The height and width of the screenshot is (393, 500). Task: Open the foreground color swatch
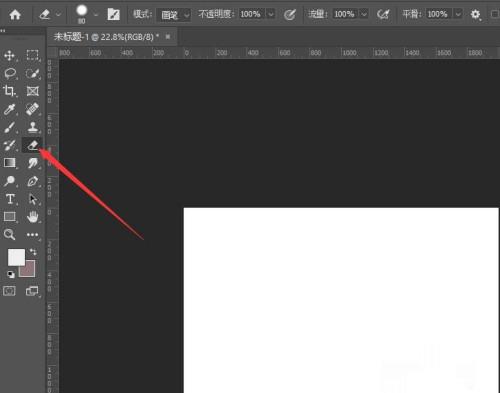pos(16,257)
